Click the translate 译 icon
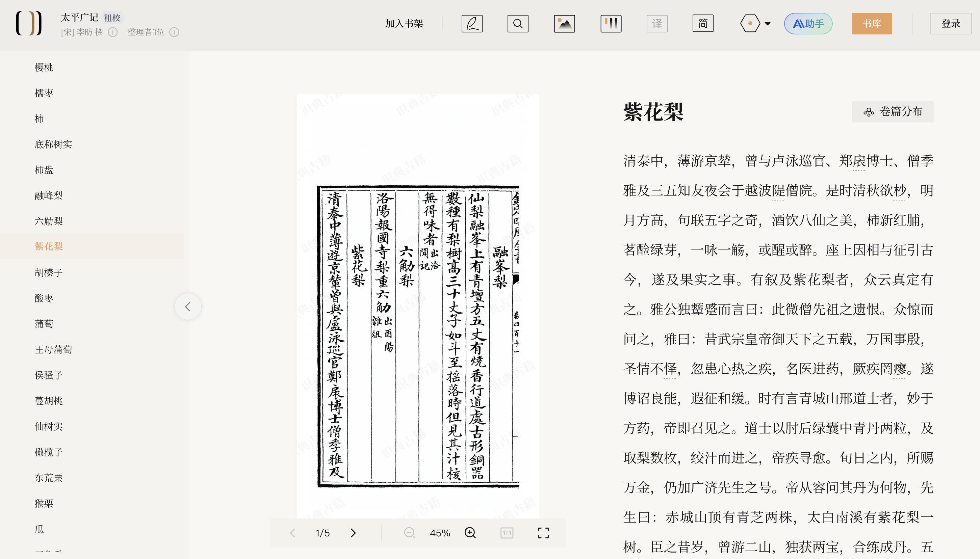Screen dimensions: 980x559 [657, 23]
